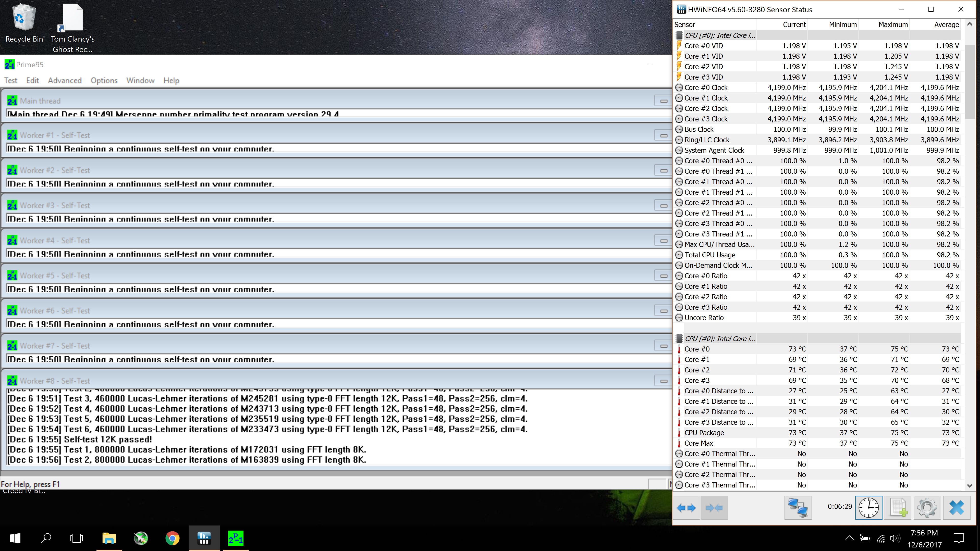980x551 pixels.
Task: Minimize the Worker #7 Self-Test window
Action: pos(664,346)
